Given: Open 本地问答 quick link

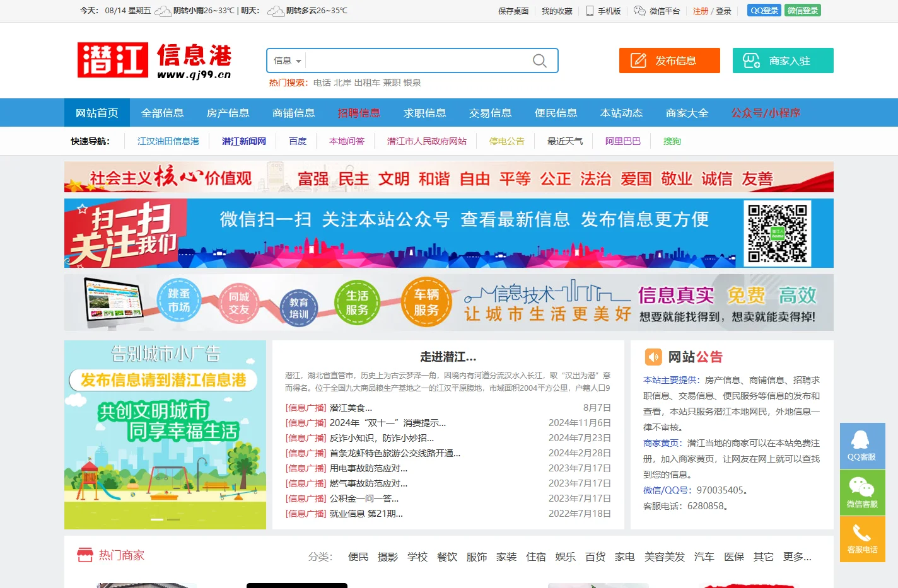Looking at the screenshot, I should [x=347, y=141].
